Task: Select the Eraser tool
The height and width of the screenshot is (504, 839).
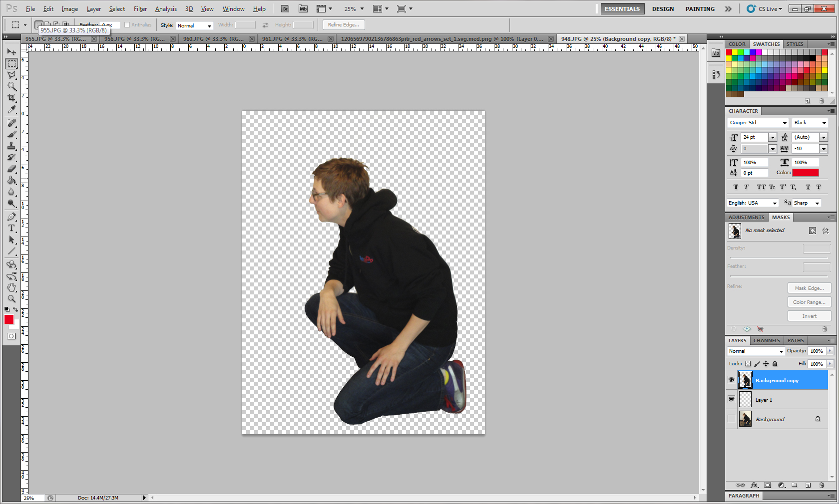Action: [x=11, y=169]
